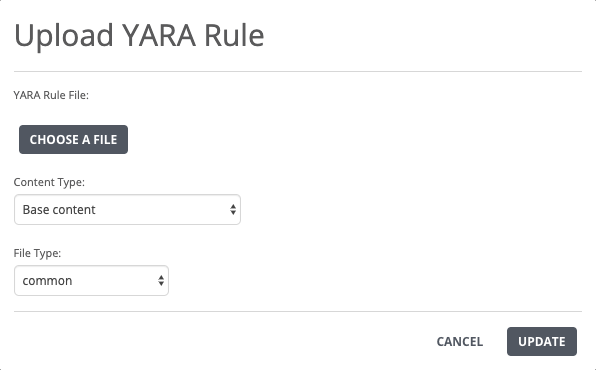The width and height of the screenshot is (596, 370).
Task: Click the divider line above CANCEL
Action: click(x=298, y=311)
